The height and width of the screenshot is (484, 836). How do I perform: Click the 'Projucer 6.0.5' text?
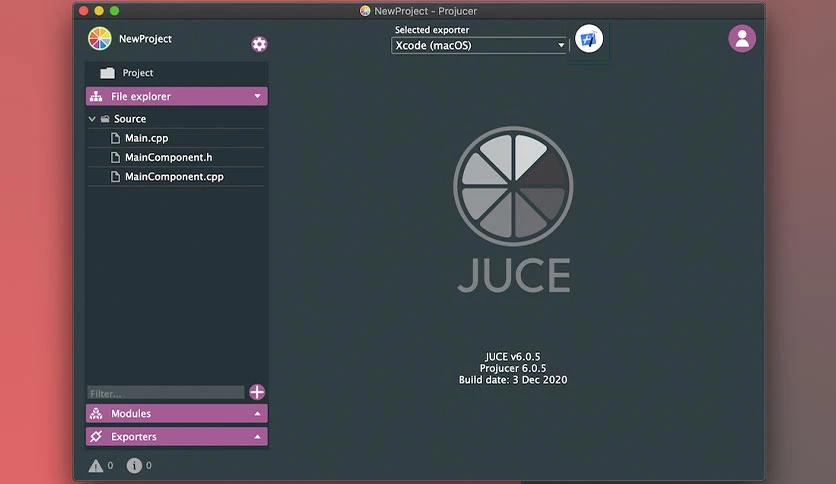coord(513,368)
